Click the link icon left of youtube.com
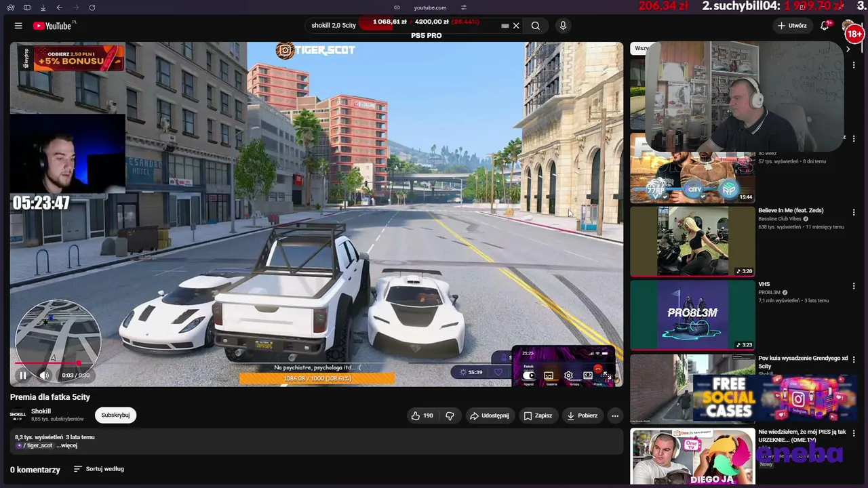Viewport: 868px width, 488px height. 397,7
